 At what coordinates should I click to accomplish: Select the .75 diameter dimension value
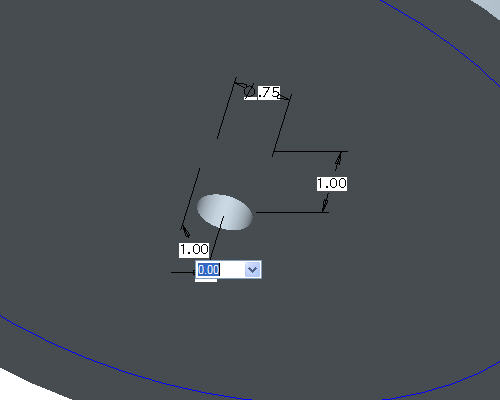click(x=269, y=92)
